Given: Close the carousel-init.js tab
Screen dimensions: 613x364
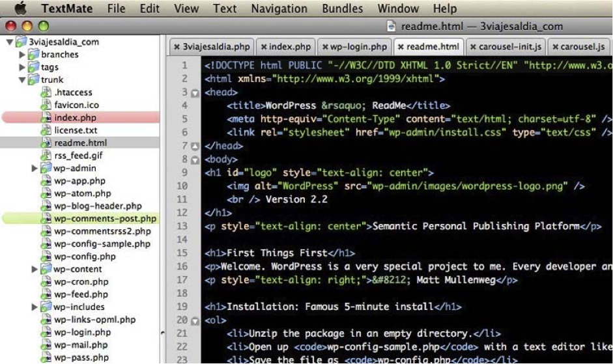Looking at the screenshot, I should click(473, 47).
